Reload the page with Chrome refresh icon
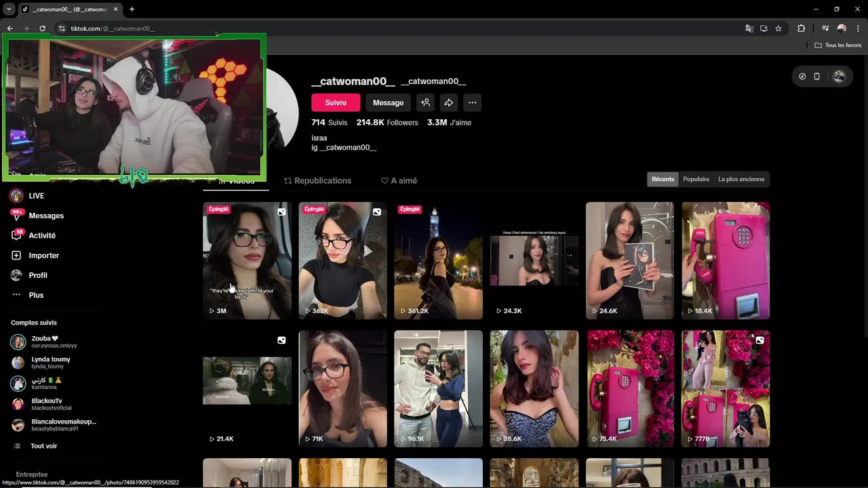The height and width of the screenshot is (488, 868). click(42, 28)
